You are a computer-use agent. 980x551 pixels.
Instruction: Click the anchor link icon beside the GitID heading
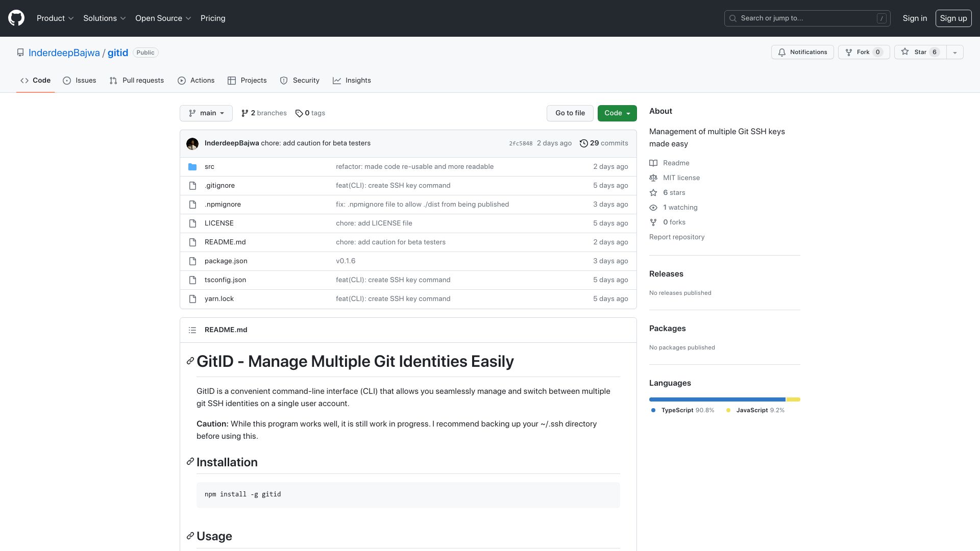click(x=190, y=361)
